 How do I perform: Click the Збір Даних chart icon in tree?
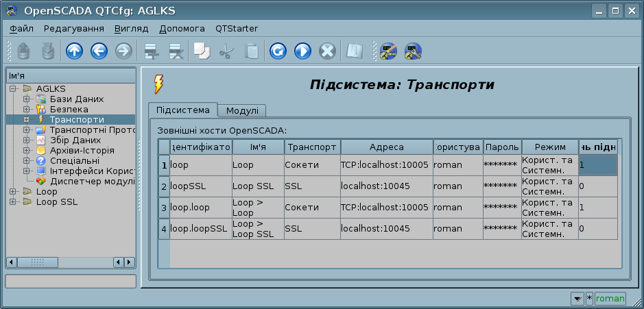[x=41, y=140]
